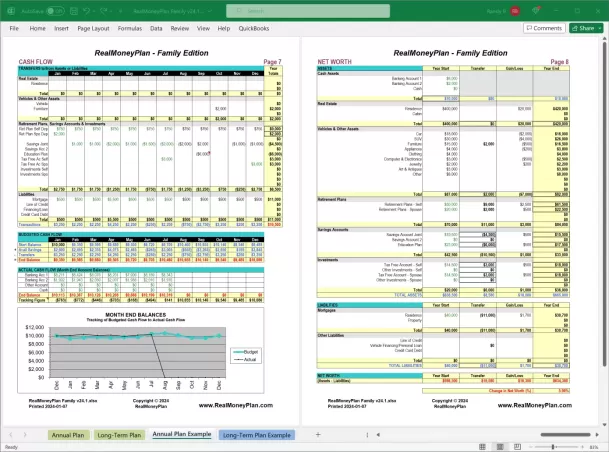This screenshot has width=609, height=452.
Task: Open the Share dropdown arrow
Action: click(600, 28)
